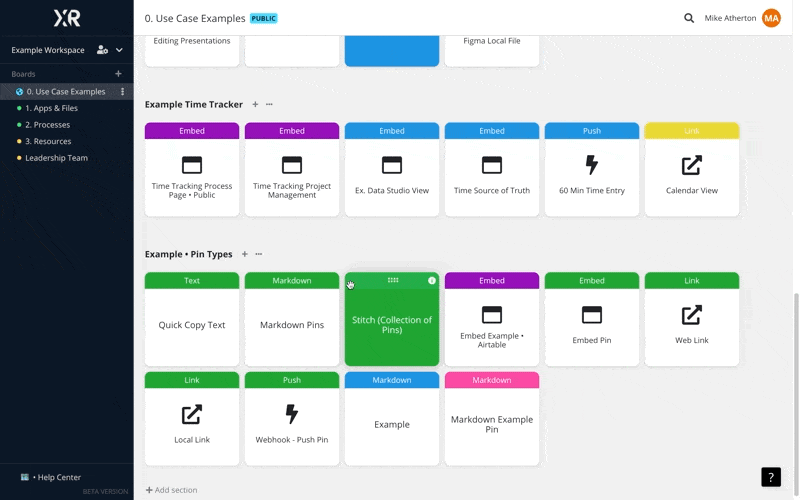Click the Example • Pin Types section title
The image size is (800, 500).
click(188, 254)
